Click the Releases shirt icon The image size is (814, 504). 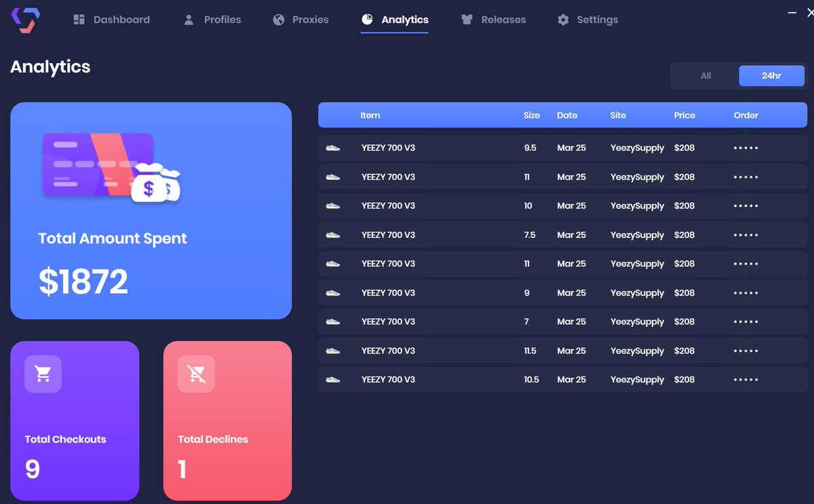pyautogui.click(x=467, y=20)
